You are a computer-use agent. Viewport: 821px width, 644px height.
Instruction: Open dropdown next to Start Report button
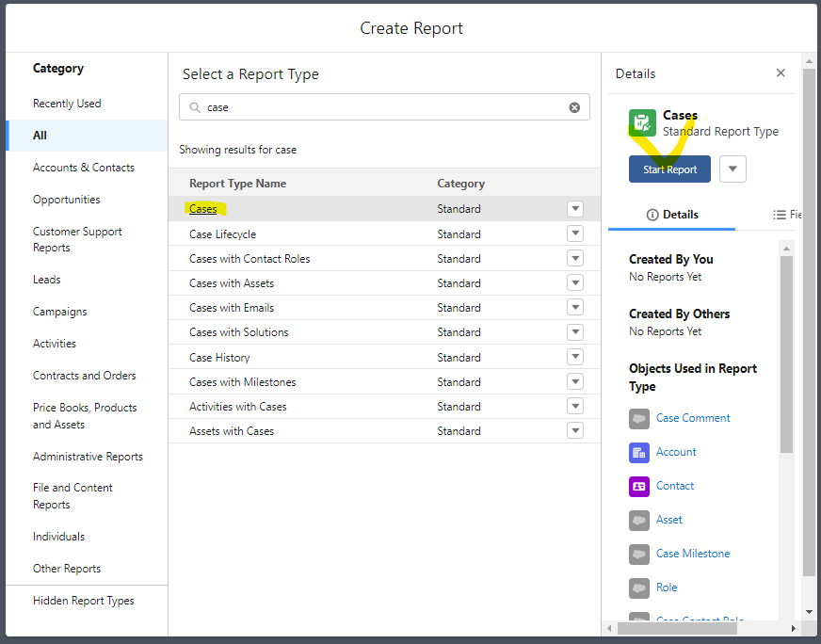click(732, 169)
